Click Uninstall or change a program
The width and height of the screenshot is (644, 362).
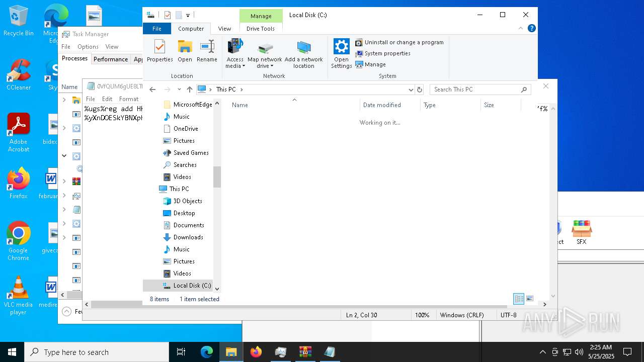(x=399, y=42)
